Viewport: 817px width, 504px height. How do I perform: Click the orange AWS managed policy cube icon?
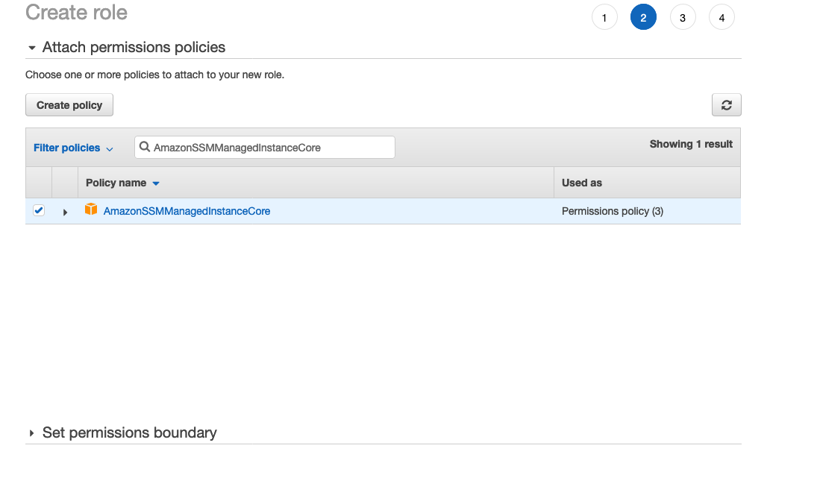[x=91, y=210]
